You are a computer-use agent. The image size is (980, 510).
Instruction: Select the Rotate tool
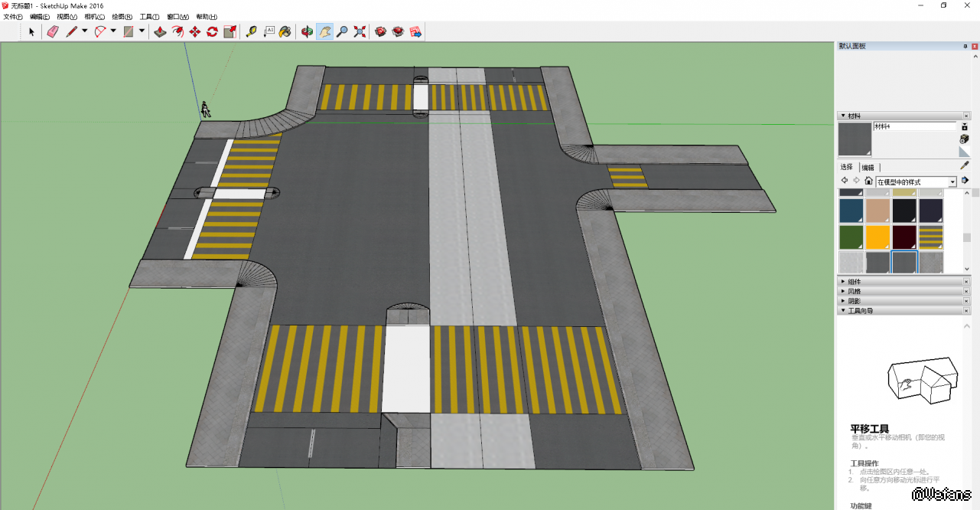(x=212, y=31)
